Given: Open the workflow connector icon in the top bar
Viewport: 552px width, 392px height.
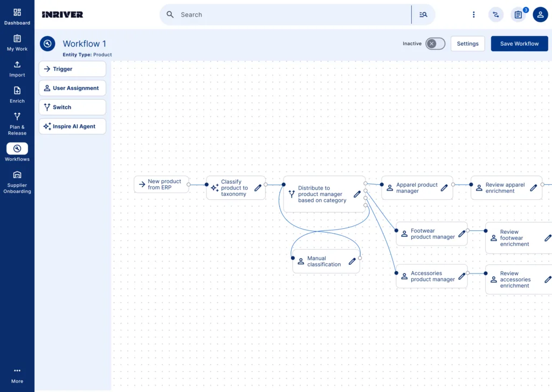Looking at the screenshot, I should coord(496,15).
